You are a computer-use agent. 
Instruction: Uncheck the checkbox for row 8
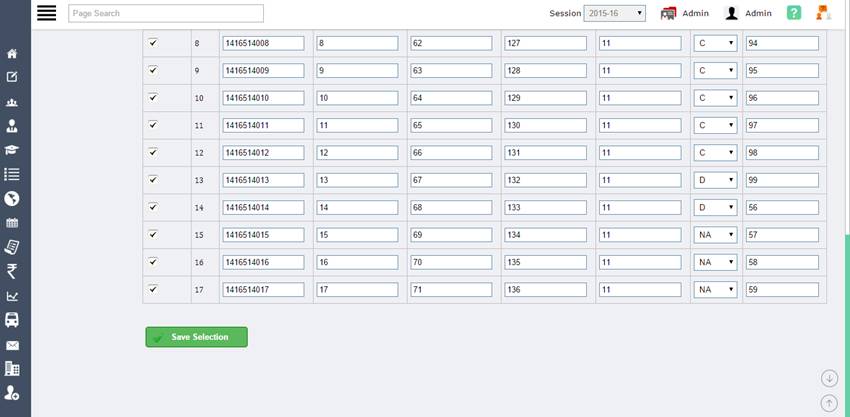153,43
